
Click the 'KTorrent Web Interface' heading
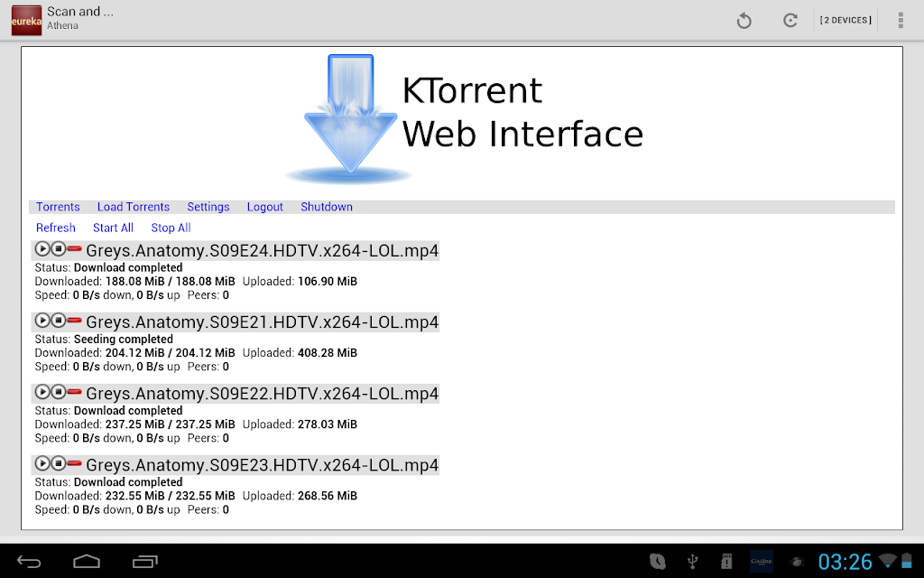[522, 112]
